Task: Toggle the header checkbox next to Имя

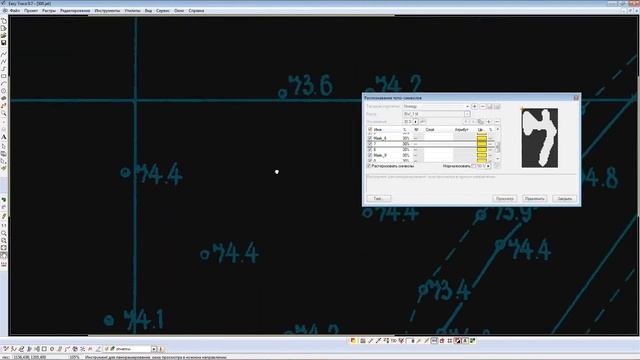Action: (x=370, y=129)
